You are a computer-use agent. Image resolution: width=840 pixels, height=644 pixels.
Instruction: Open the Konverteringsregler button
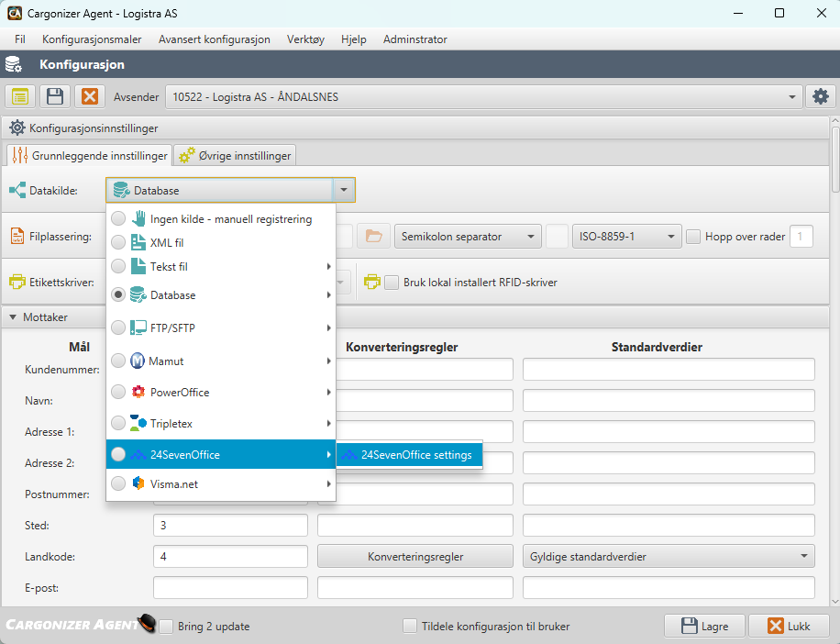(x=414, y=556)
